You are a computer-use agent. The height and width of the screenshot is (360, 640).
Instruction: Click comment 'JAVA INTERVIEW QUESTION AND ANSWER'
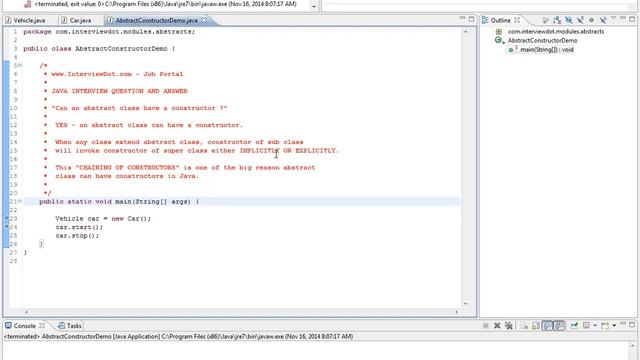119,91
